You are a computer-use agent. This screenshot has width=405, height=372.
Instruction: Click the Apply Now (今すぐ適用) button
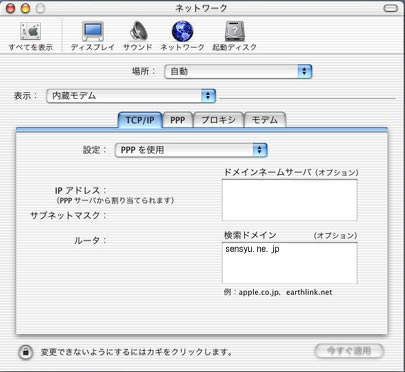click(349, 351)
